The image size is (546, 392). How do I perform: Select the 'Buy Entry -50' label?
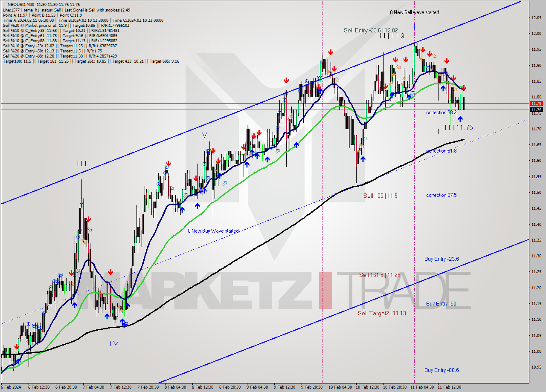(441, 304)
